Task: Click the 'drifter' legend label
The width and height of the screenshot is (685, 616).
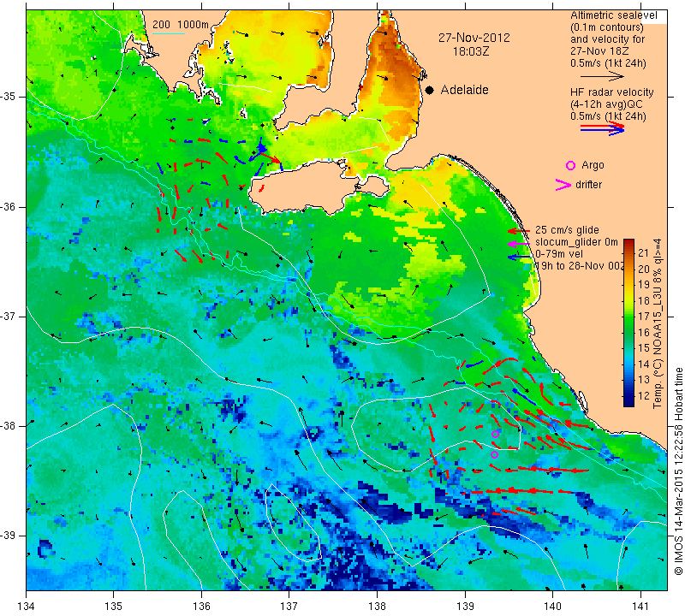Action: pyautogui.click(x=588, y=185)
